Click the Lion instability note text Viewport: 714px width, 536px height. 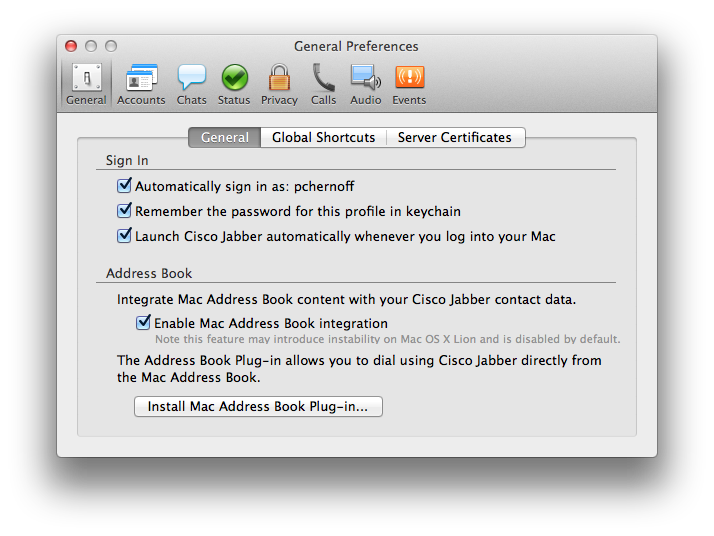(388, 339)
